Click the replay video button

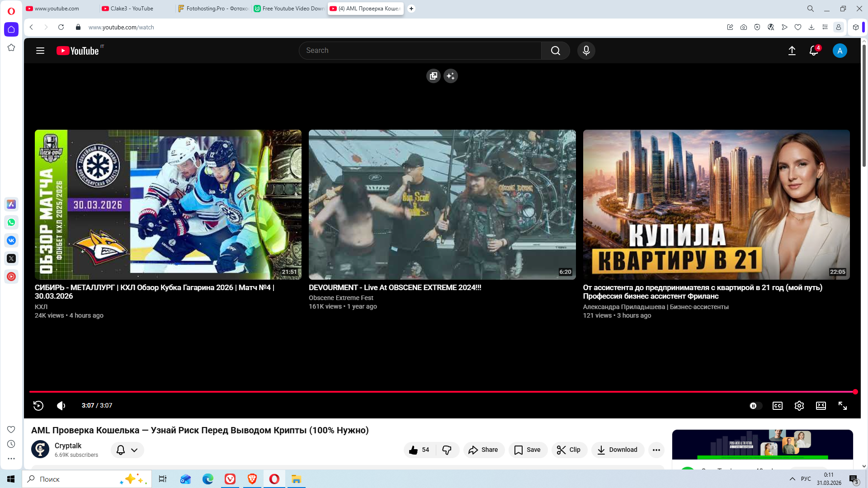(38, 406)
